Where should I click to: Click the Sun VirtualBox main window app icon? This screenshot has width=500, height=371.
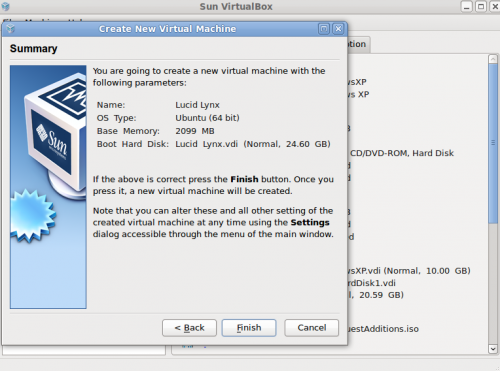5,6
